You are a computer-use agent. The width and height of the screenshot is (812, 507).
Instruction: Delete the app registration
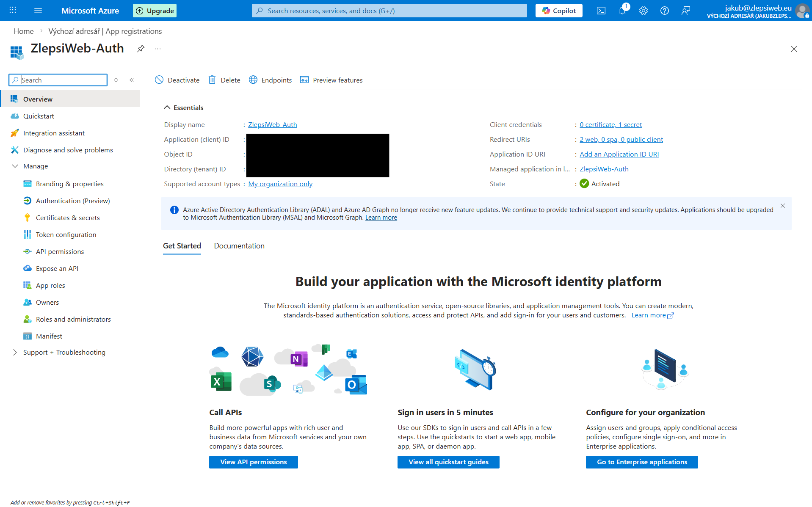[224, 80]
